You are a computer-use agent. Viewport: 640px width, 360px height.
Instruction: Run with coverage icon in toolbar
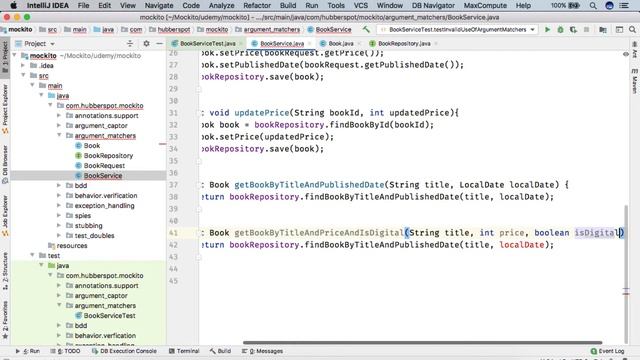pyautogui.click(x=573, y=29)
